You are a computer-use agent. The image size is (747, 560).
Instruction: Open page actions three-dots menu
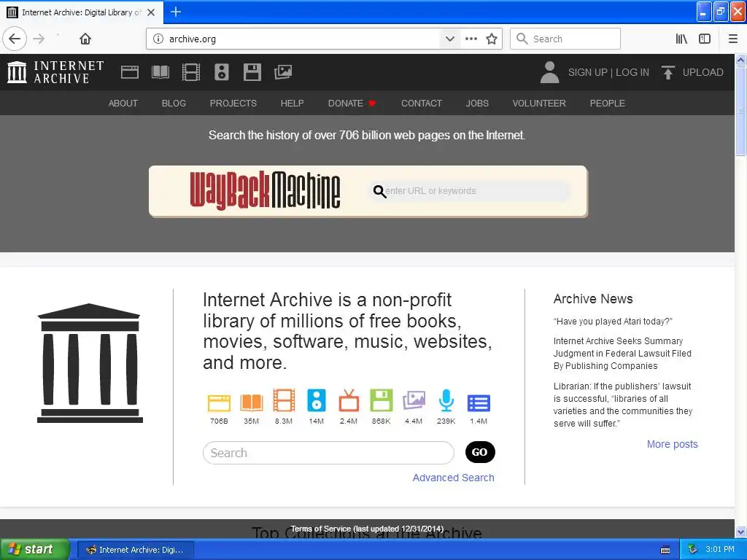(471, 39)
